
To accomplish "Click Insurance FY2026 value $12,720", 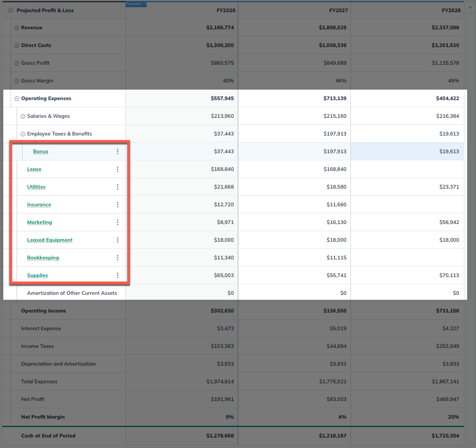I will 224,205.
